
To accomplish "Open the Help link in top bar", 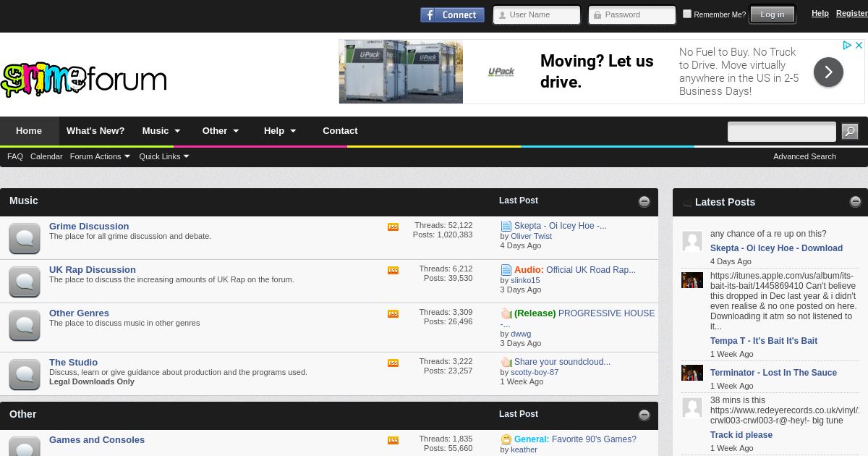I will coord(820,13).
